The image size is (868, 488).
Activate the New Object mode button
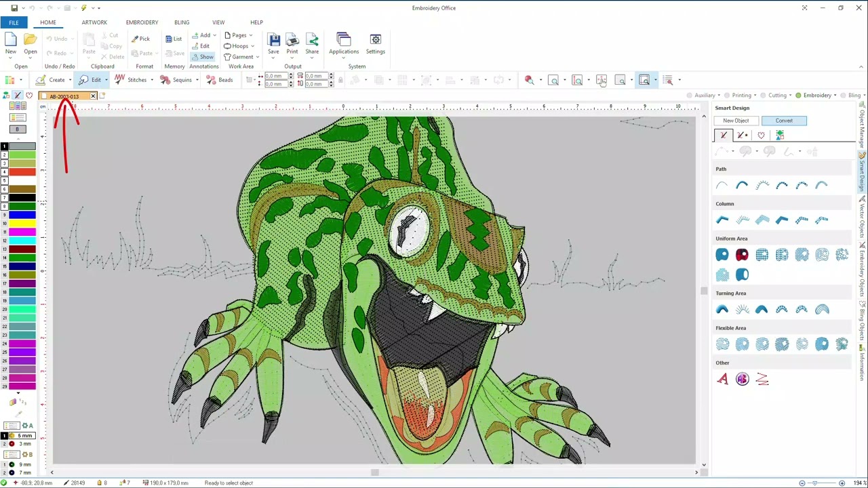pos(736,121)
